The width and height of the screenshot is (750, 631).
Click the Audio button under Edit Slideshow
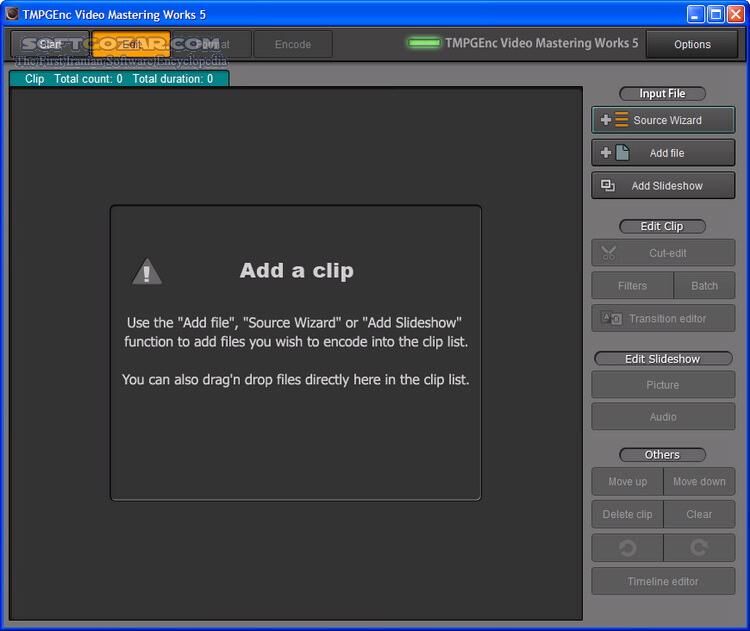tap(663, 417)
